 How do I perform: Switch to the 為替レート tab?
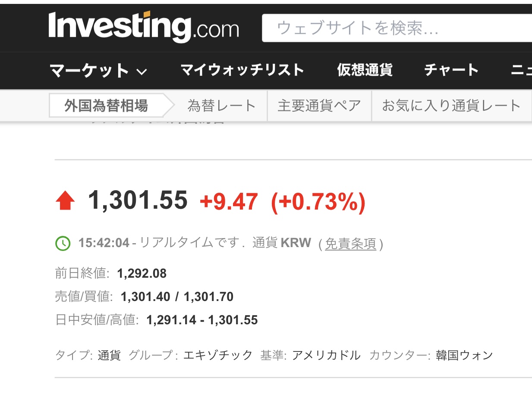point(221,106)
